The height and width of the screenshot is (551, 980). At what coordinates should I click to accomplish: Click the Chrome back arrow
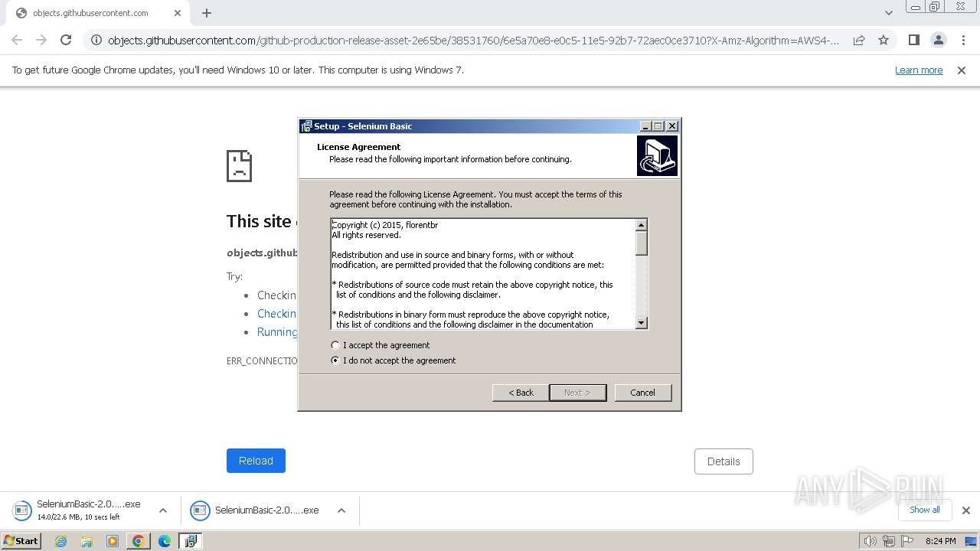point(17,40)
